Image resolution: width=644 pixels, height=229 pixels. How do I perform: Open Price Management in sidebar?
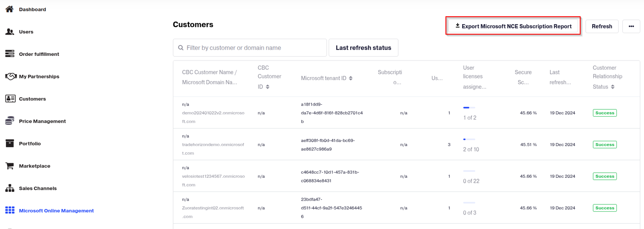[43, 121]
